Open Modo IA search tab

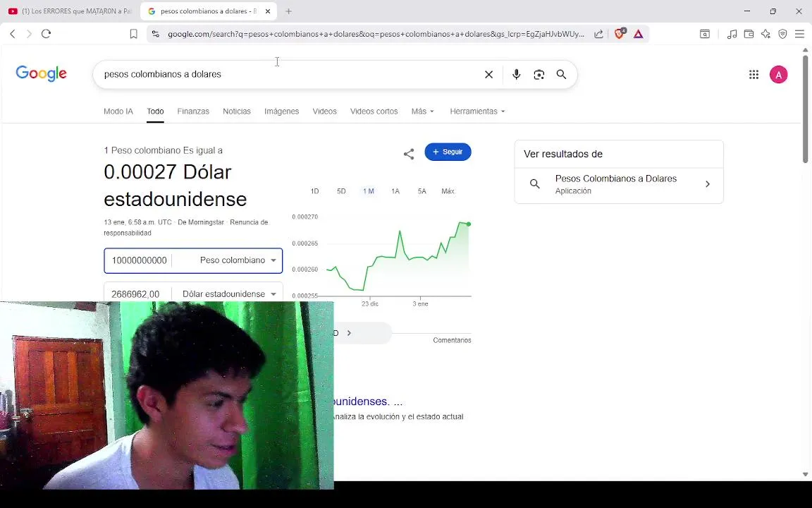coord(118,111)
